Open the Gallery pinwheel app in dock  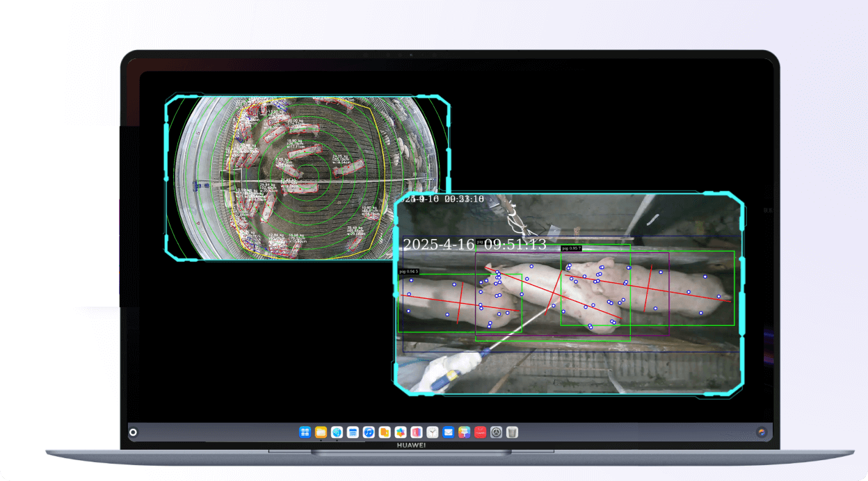tap(401, 432)
